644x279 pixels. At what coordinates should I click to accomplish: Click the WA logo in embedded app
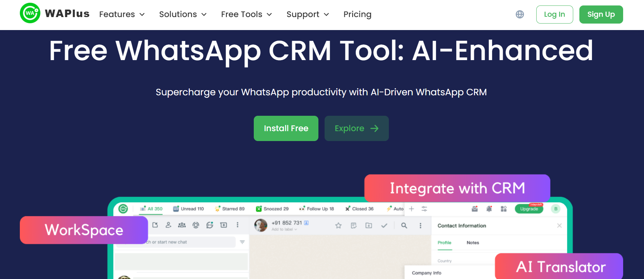pos(123,208)
